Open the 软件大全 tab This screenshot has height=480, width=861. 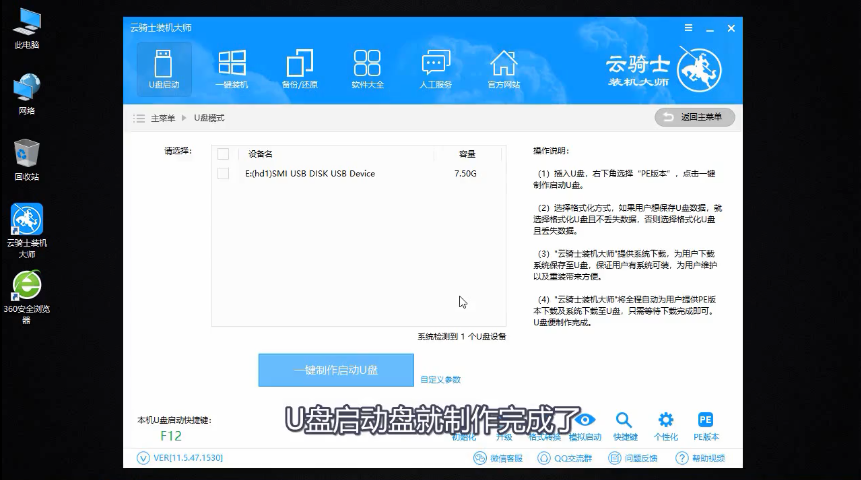pos(367,69)
